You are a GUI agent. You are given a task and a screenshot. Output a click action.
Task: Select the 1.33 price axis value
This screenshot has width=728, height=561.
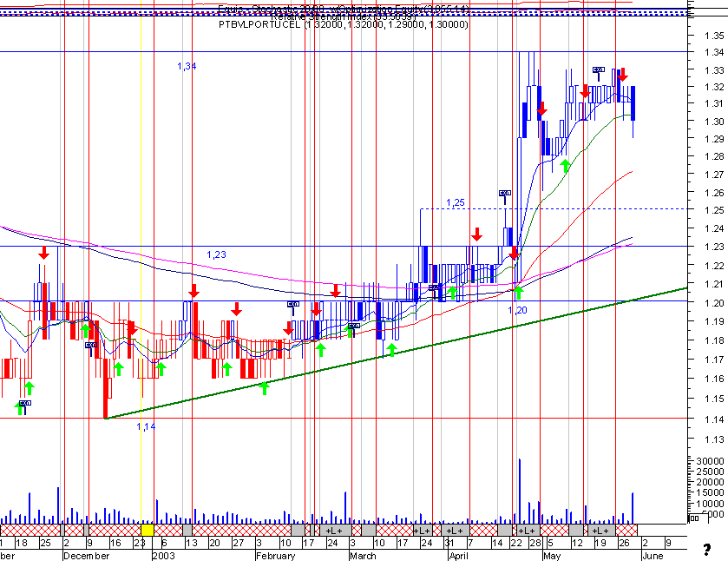[714, 70]
